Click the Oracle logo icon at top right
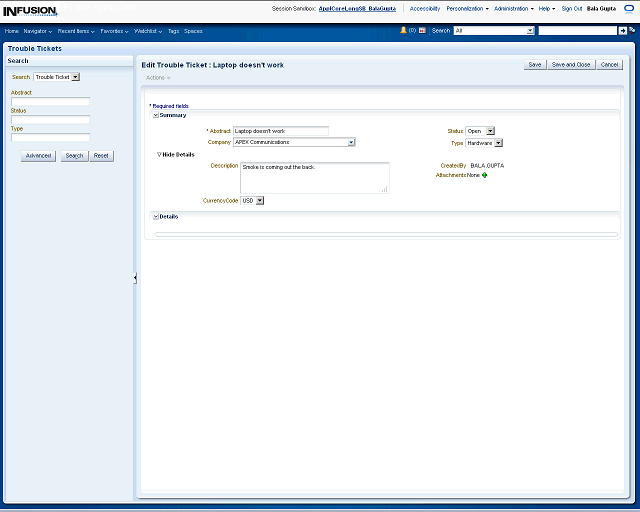640x512 pixels. (x=631, y=8)
